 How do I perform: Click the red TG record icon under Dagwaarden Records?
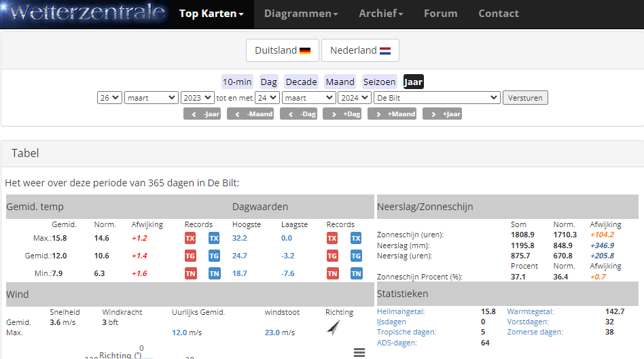tap(332, 256)
